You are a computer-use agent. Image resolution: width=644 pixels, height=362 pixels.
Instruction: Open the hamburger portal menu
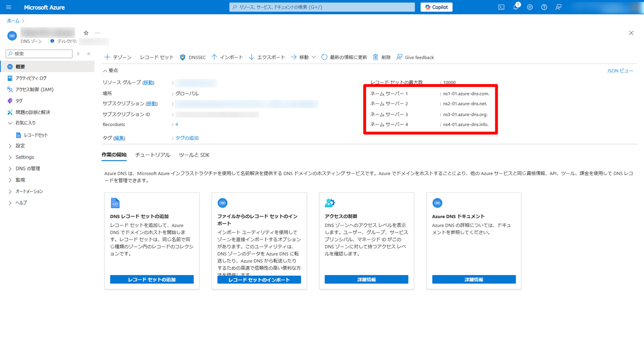coord(9,7)
